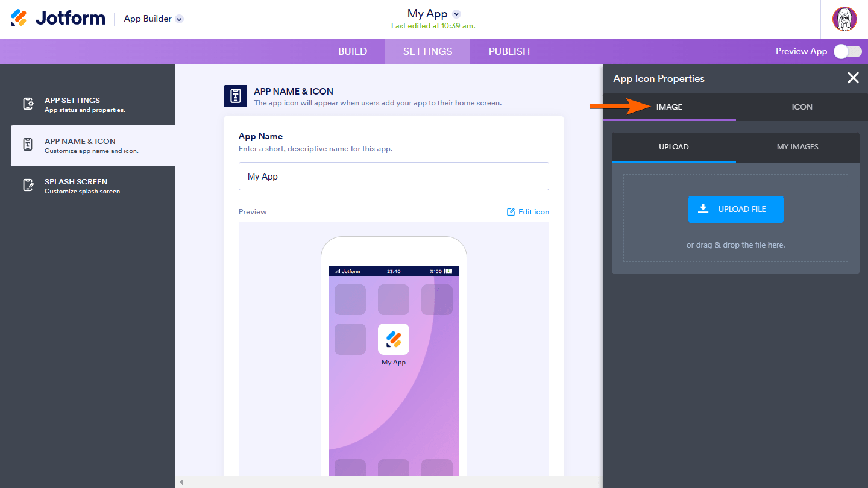Viewport: 868px width, 488px height.
Task: Switch to the UPLOAD sub-tab
Action: pyautogui.click(x=674, y=147)
